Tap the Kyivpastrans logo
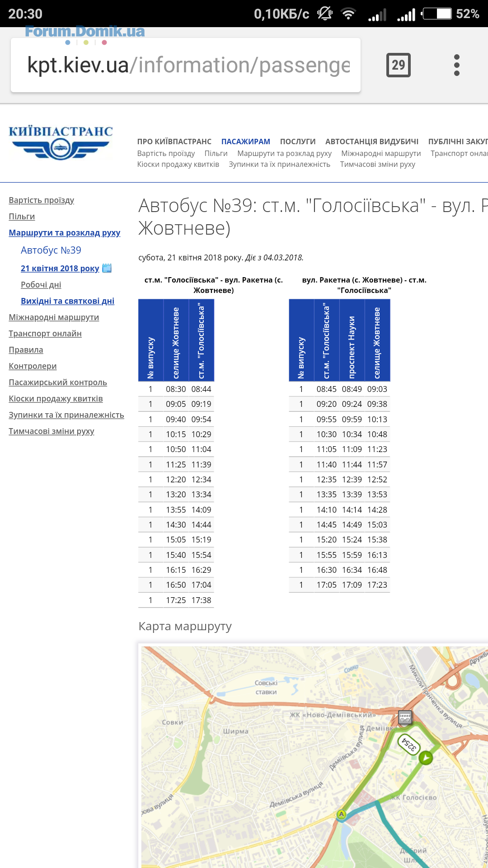Screen dimensions: 488x868 (x=61, y=143)
